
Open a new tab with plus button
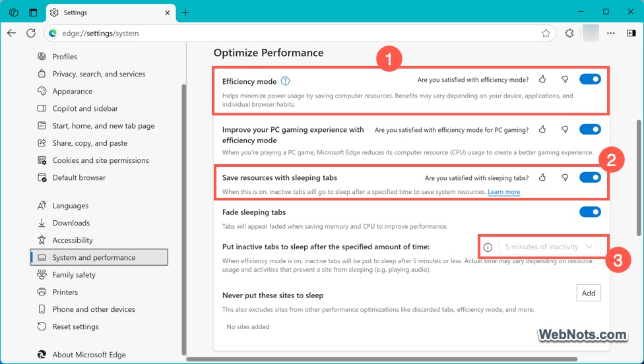click(x=185, y=13)
